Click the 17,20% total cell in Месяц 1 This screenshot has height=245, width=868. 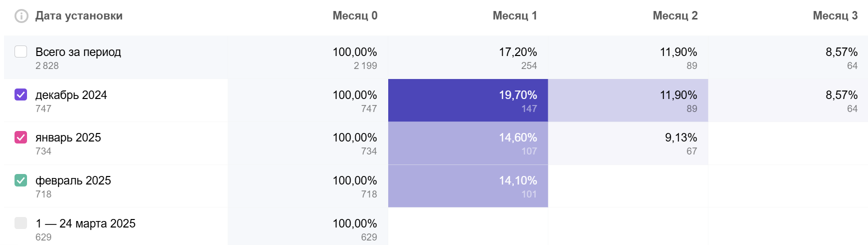(468, 57)
